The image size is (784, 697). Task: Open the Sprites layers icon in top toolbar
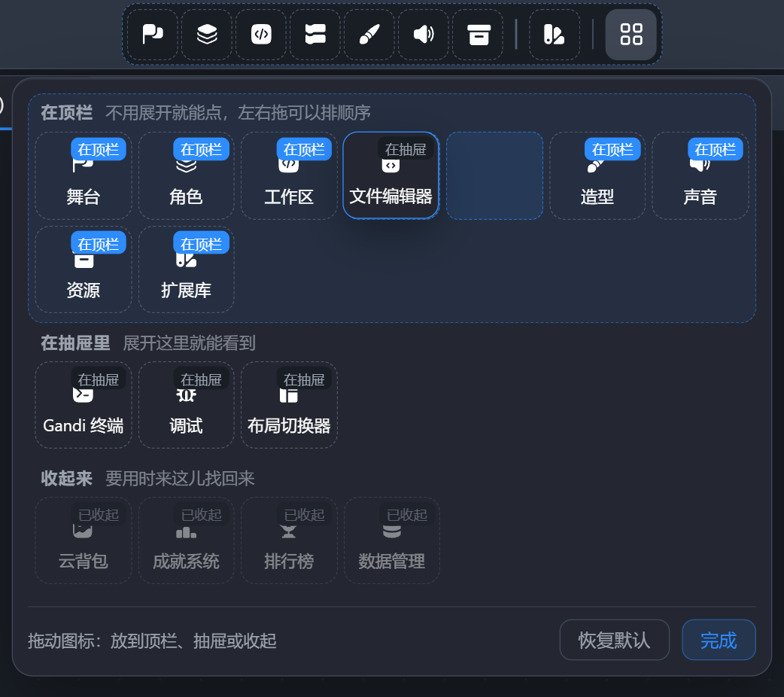point(207,35)
